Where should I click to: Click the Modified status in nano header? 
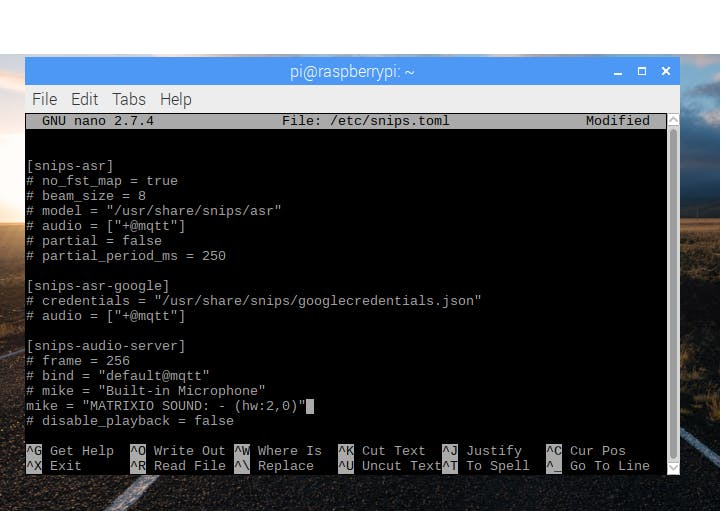click(618, 121)
